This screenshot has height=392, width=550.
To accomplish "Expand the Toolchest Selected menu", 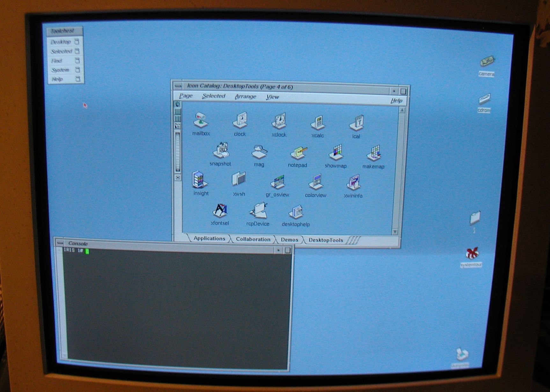I will click(x=65, y=51).
